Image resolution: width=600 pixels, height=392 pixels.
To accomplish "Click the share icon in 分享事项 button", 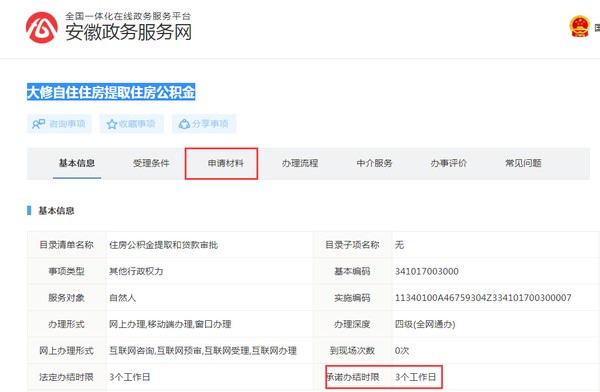I will click(x=184, y=124).
